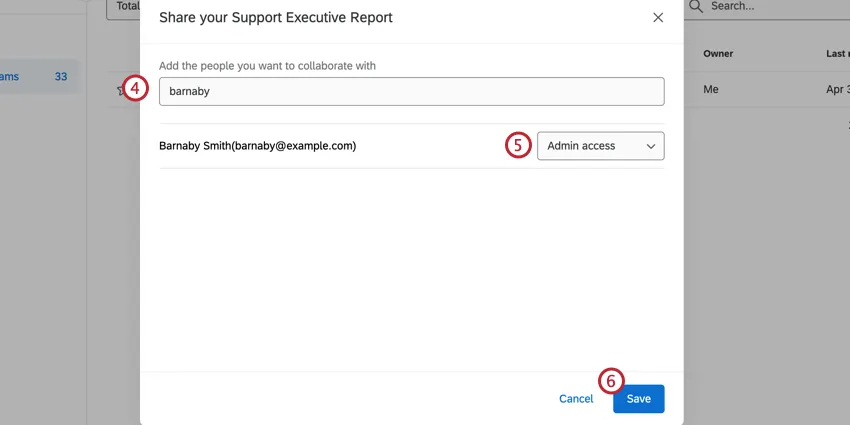850x425 pixels.
Task: Click the "Apr 3" date cell
Action: click(836, 89)
